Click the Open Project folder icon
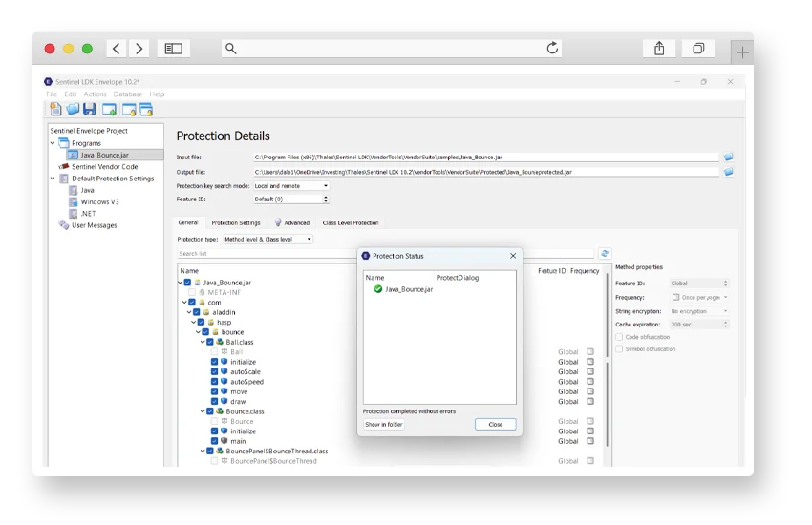The image size is (812, 525). [73, 109]
